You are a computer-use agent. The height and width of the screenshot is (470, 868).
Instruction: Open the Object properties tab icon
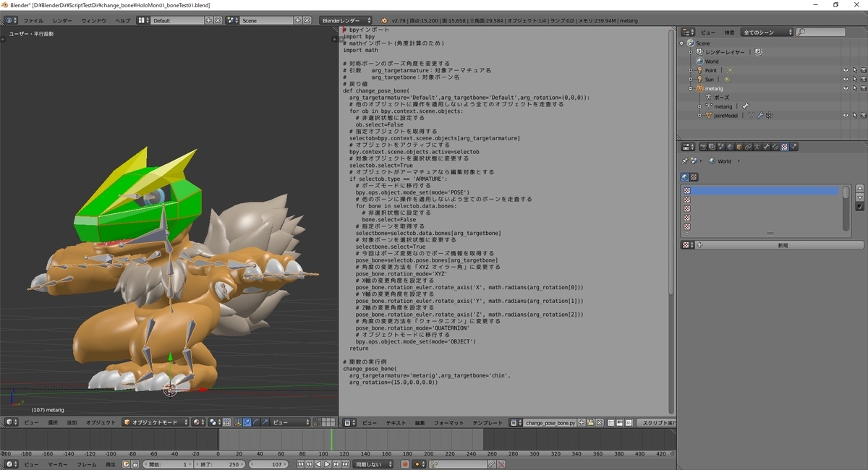pos(739,147)
